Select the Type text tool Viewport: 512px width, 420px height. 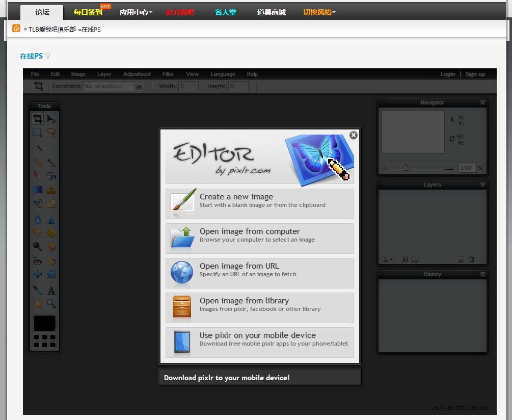[51, 290]
